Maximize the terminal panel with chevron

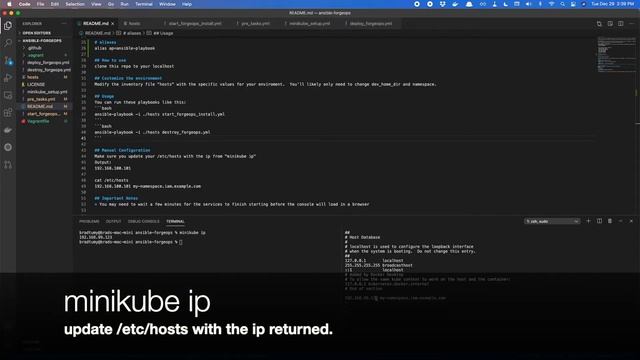[620, 221]
